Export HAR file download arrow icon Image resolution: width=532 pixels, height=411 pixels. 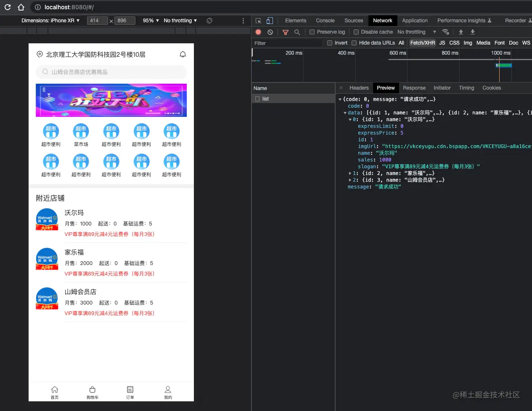coord(473,32)
